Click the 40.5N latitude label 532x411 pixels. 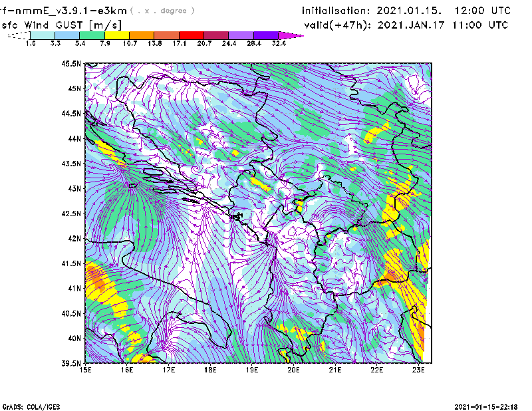(71, 314)
